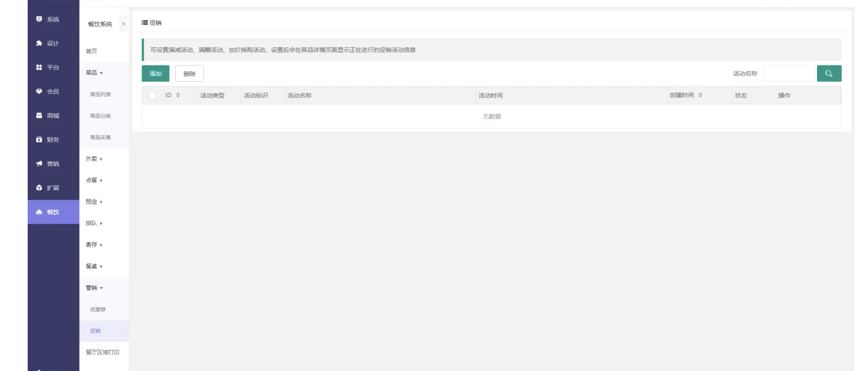868x371 pixels.
Task: Expand the 外卖 submenu group
Action: click(x=94, y=159)
